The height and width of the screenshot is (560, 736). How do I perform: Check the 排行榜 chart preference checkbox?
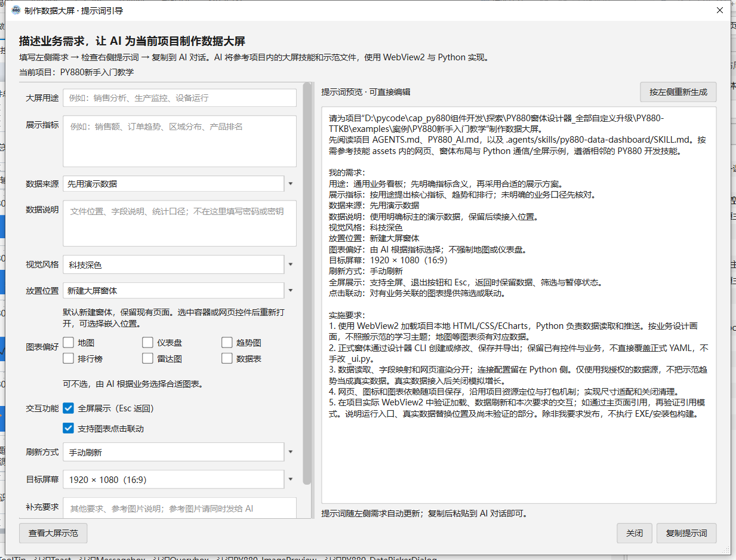tap(68, 358)
